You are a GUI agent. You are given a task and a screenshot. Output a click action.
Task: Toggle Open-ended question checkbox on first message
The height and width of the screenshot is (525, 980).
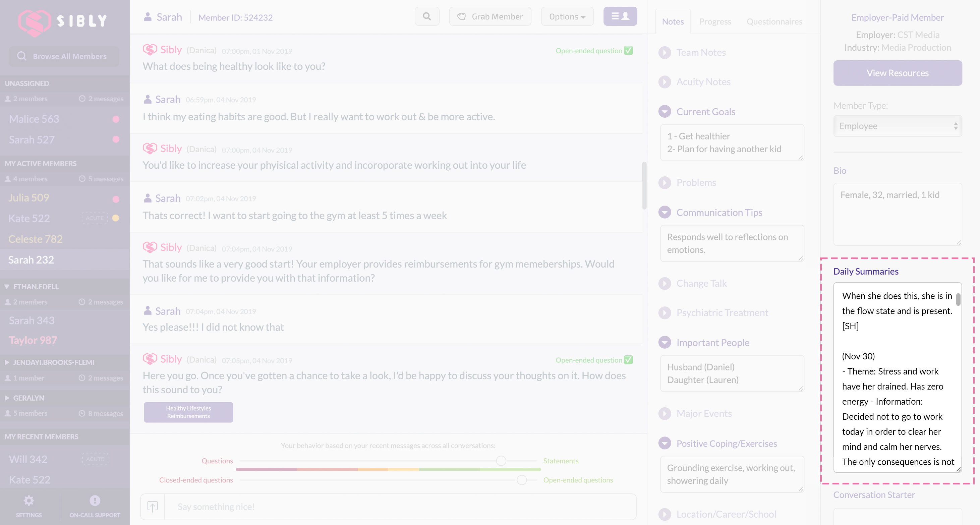pos(629,51)
